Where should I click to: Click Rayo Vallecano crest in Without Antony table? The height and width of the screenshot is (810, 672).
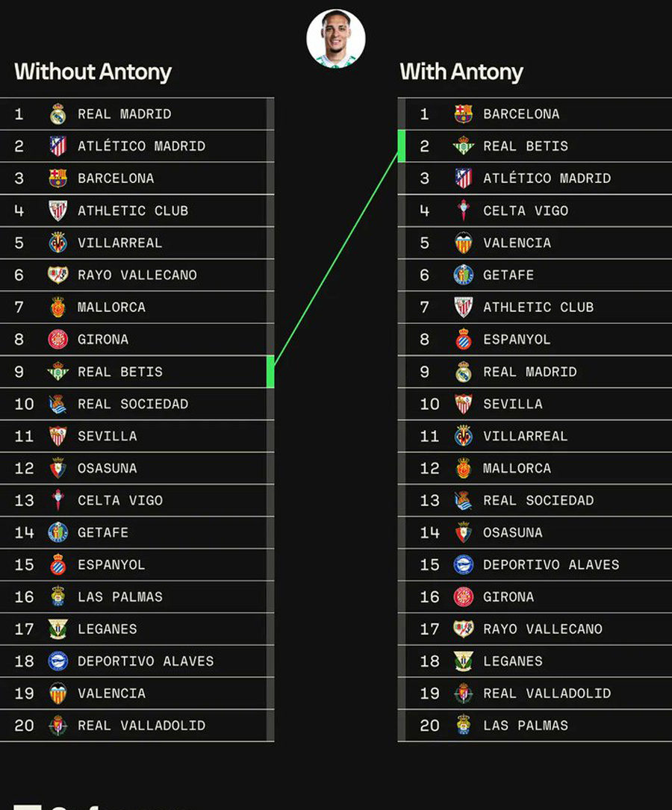pyautogui.click(x=57, y=274)
